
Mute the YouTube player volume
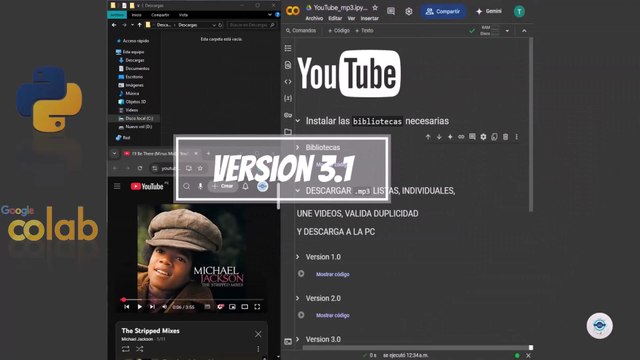(164, 307)
